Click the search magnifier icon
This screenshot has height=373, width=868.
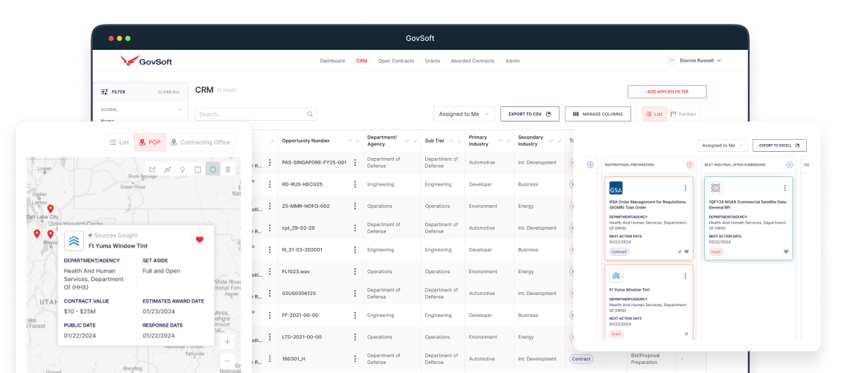click(310, 114)
